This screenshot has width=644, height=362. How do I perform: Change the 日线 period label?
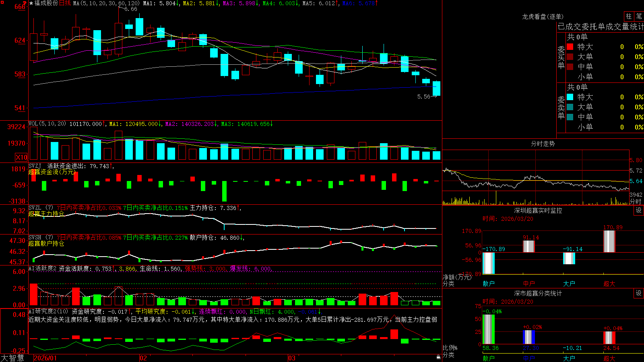click(65, 3)
